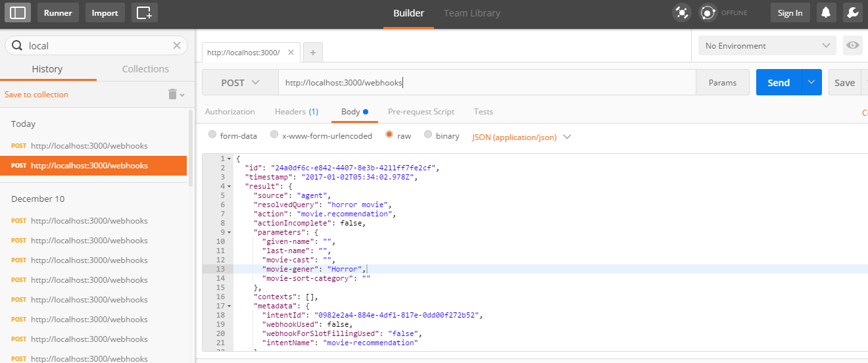Viewport: 868px width, 363px height.
Task: Open the Pre-request Script tab
Action: [421, 112]
